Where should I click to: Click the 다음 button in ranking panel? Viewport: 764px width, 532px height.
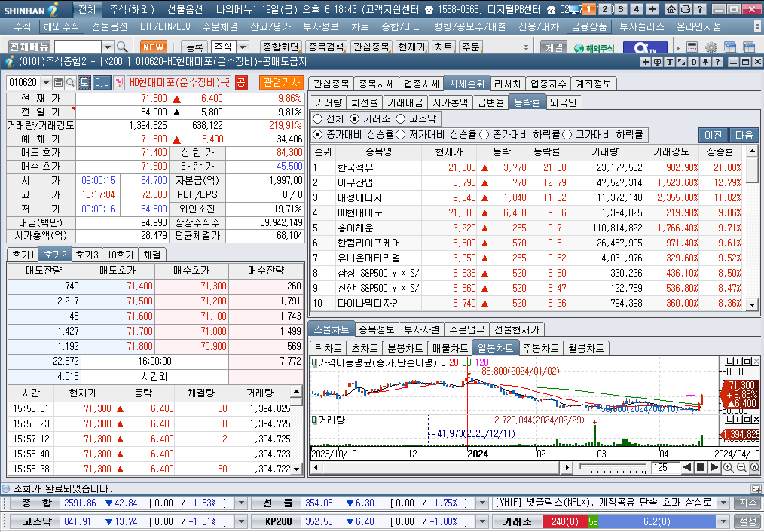point(744,135)
